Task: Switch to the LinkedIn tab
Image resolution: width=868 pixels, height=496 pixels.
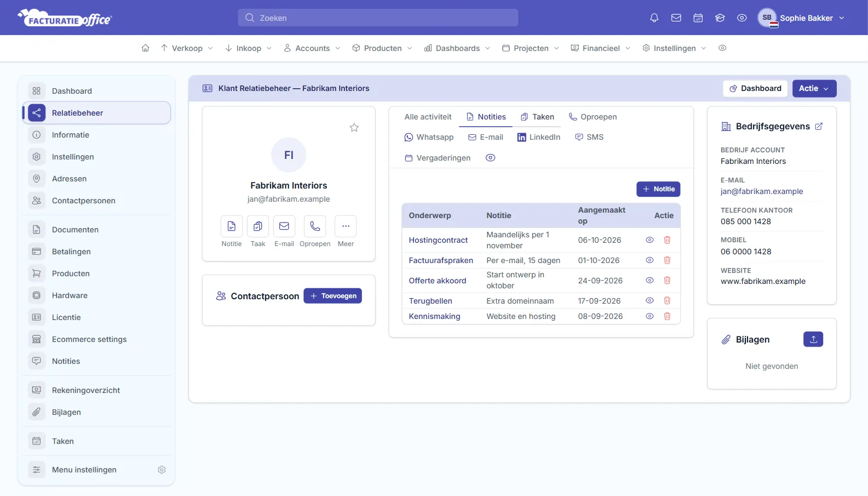Action: tap(539, 137)
